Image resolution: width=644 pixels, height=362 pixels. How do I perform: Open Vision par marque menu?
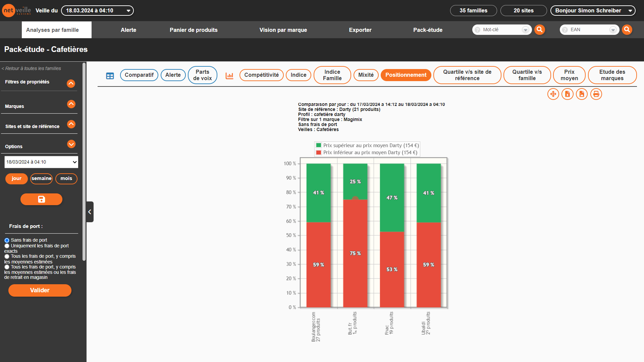point(283,30)
